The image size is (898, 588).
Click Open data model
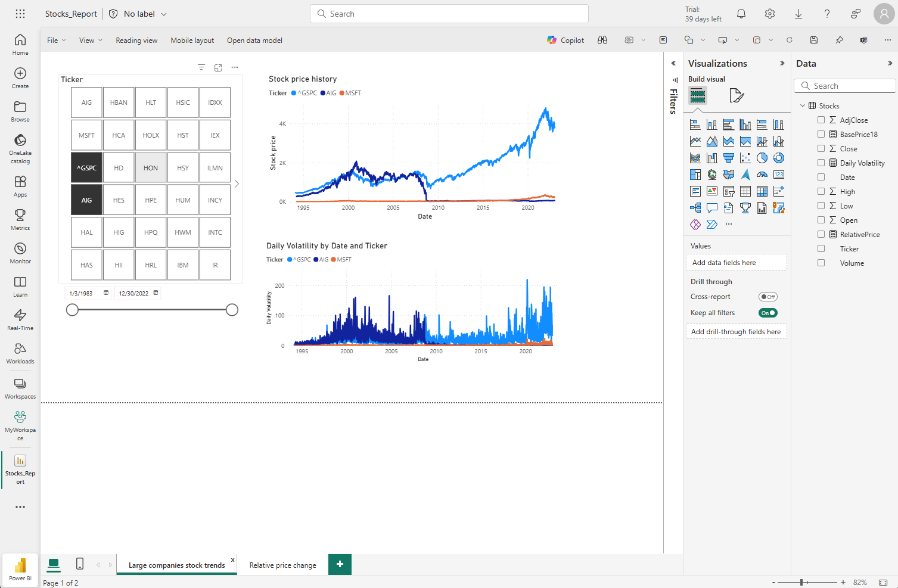(254, 41)
